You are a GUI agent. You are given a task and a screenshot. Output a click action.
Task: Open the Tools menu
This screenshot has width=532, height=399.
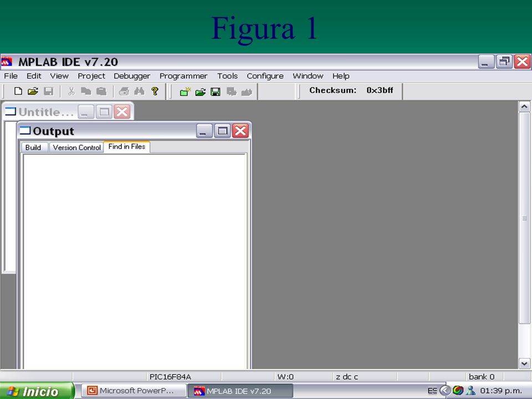click(x=227, y=76)
